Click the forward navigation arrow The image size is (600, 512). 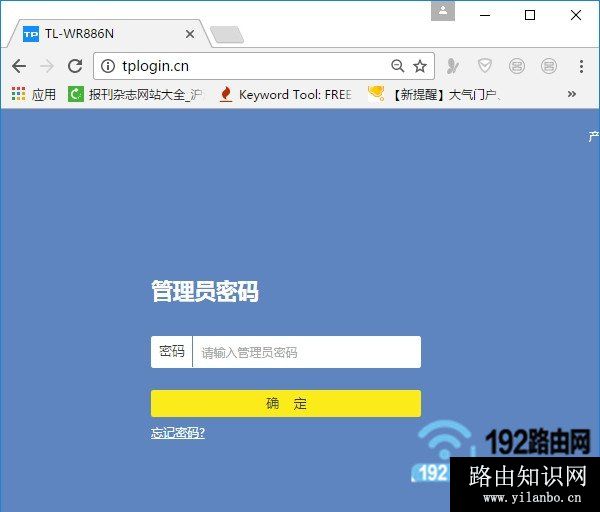47,66
